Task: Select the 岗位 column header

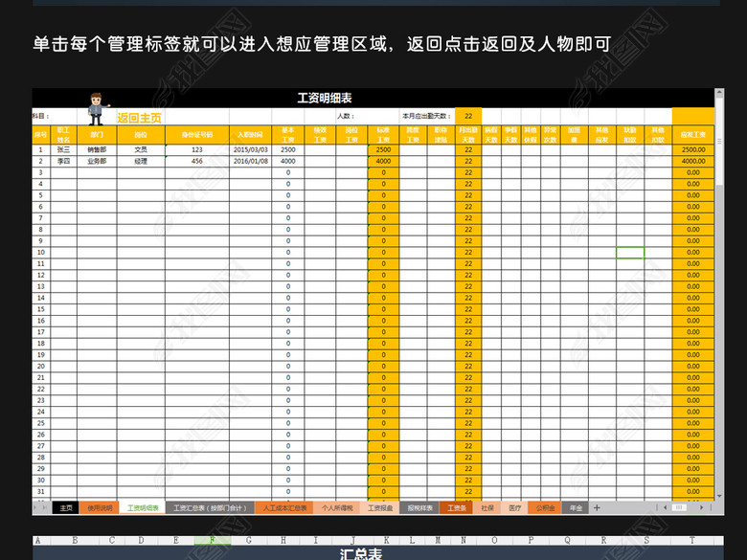Action: click(141, 135)
